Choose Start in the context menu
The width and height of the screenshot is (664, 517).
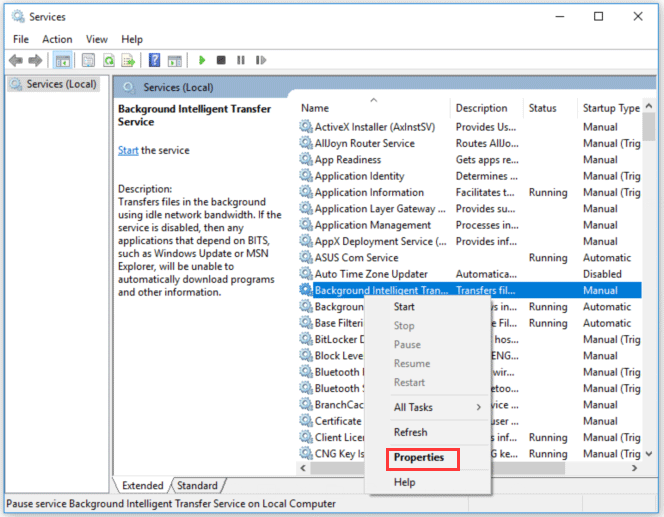coord(428,307)
